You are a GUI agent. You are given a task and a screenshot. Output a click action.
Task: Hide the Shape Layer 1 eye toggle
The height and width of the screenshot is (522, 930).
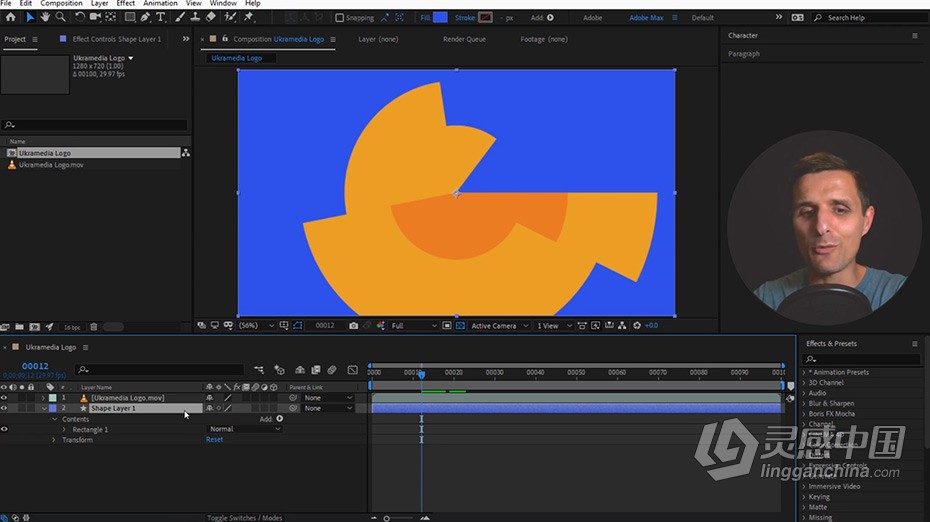point(4,408)
